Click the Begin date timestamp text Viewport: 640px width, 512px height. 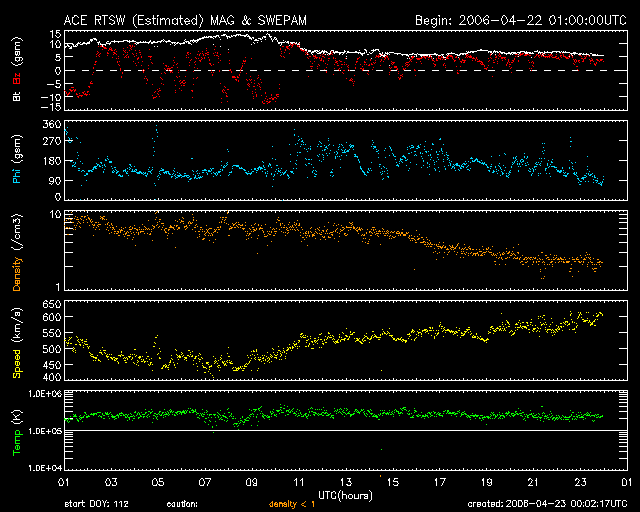pos(513,20)
